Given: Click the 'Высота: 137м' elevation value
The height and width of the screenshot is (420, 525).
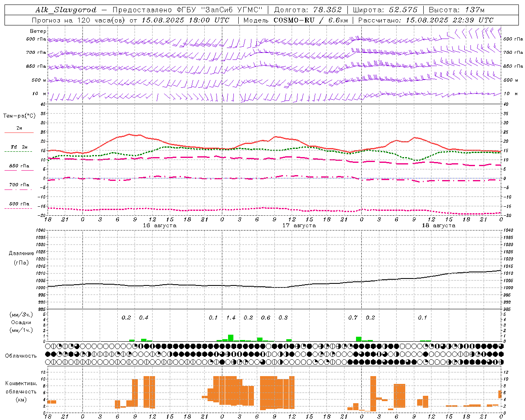Looking at the screenshot, I should pyautogui.click(x=457, y=10).
